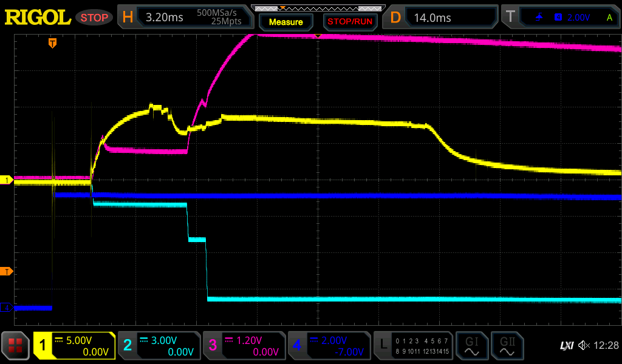622x364 pixels.
Task: Tap the muted speaker icon
Action: [584, 345]
